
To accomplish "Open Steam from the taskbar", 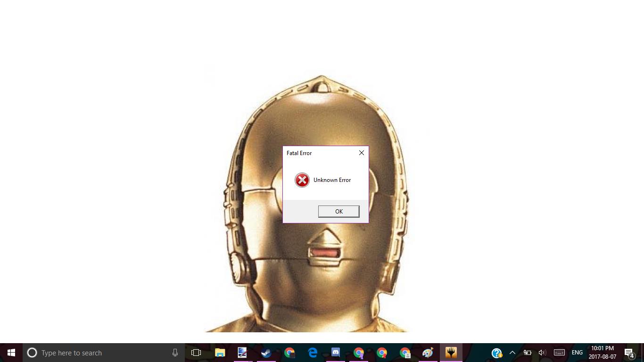I will [266, 353].
